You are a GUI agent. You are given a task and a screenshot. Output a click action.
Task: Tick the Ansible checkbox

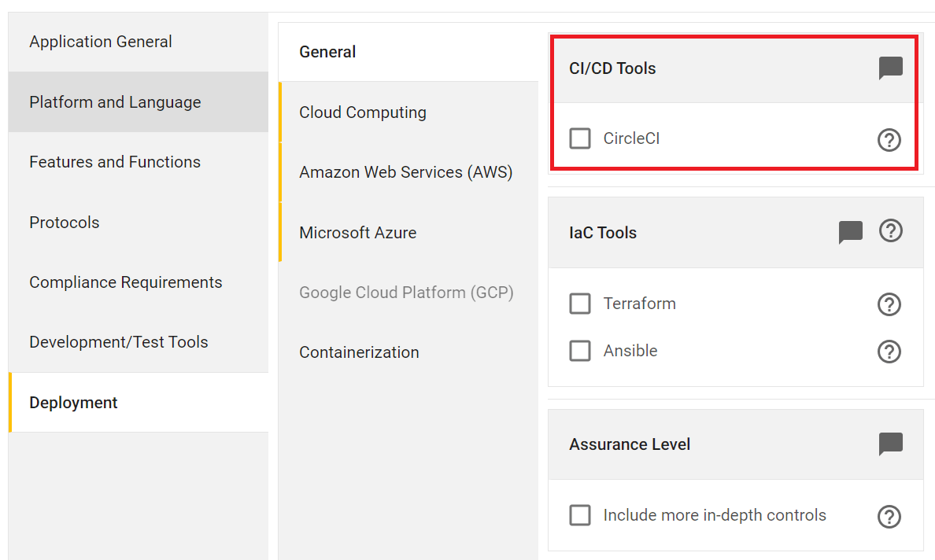(579, 351)
